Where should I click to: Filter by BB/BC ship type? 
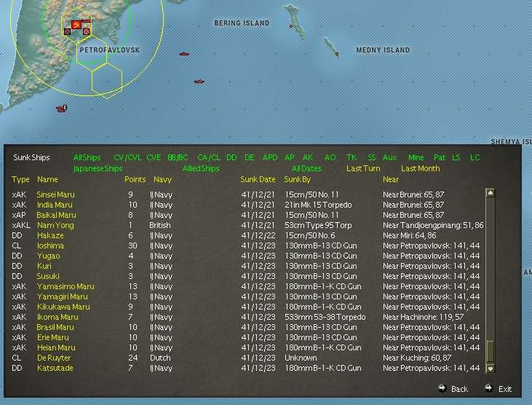pyautogui.click(x=178, y=157)
